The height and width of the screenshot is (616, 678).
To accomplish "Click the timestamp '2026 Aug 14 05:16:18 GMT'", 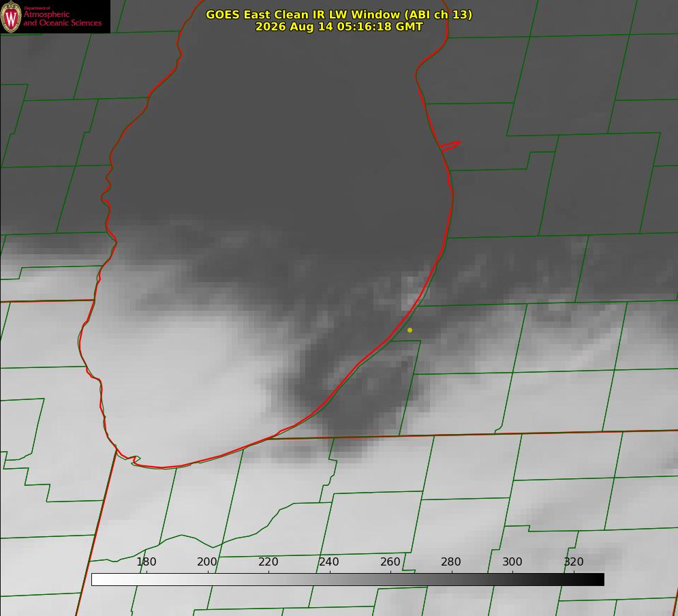I will pos(339,27).
